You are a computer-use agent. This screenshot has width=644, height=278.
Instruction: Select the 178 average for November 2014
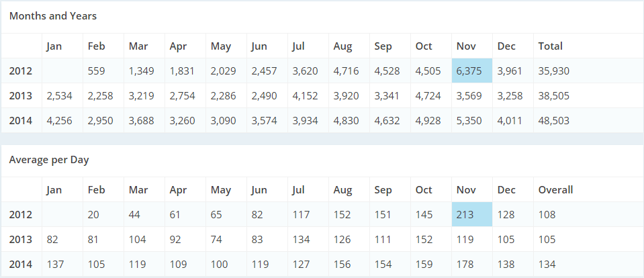coord(465,265)
